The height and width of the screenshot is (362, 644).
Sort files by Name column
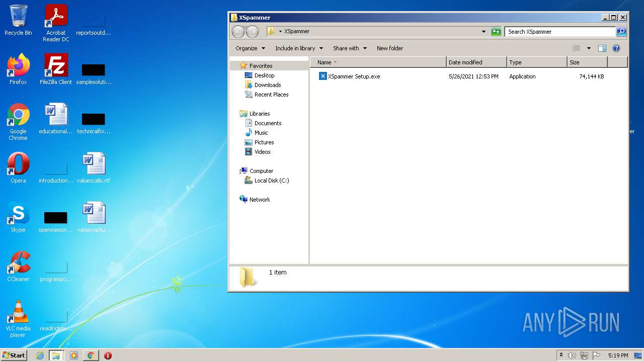378,62
